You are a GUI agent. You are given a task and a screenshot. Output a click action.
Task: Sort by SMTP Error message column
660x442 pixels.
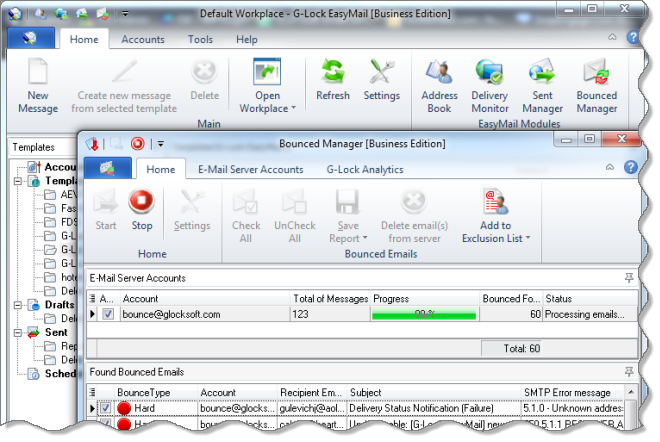click(572, 392)
